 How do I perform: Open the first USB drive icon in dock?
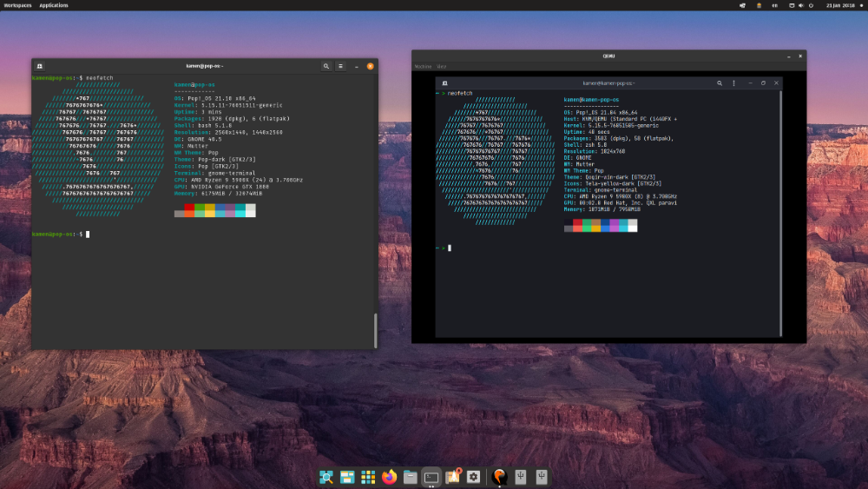click(x=520, y=477)
